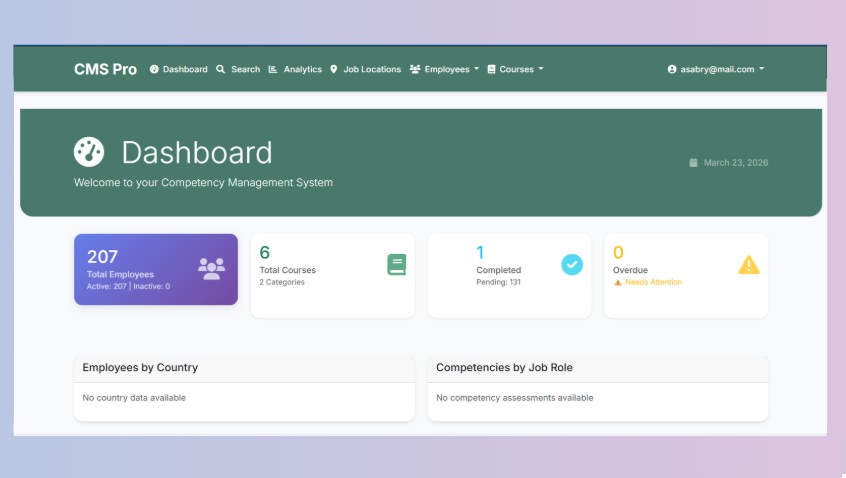Click the Competencies by Job Role panel header
846x478 pixels.
[598, 368]
